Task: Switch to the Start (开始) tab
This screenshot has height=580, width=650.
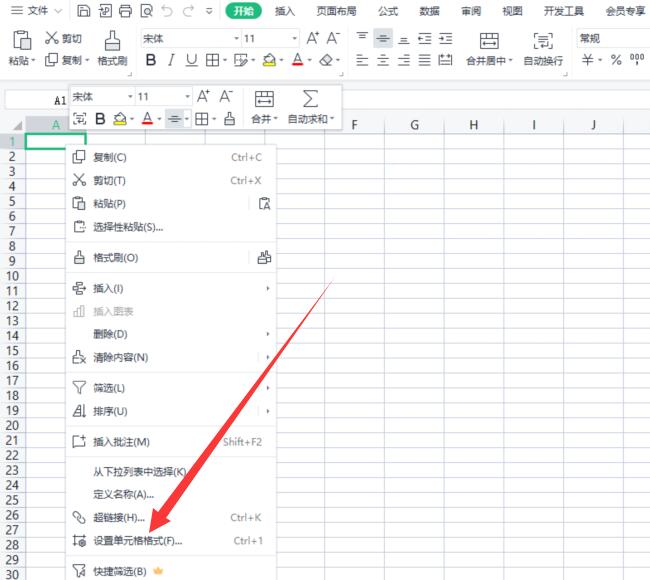Action: [244, 11]
